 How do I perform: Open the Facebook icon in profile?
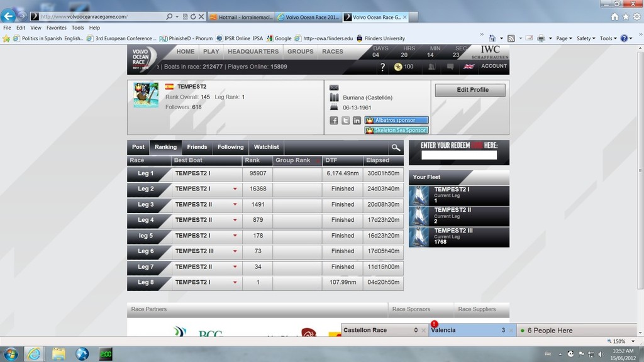click(334, 120)
